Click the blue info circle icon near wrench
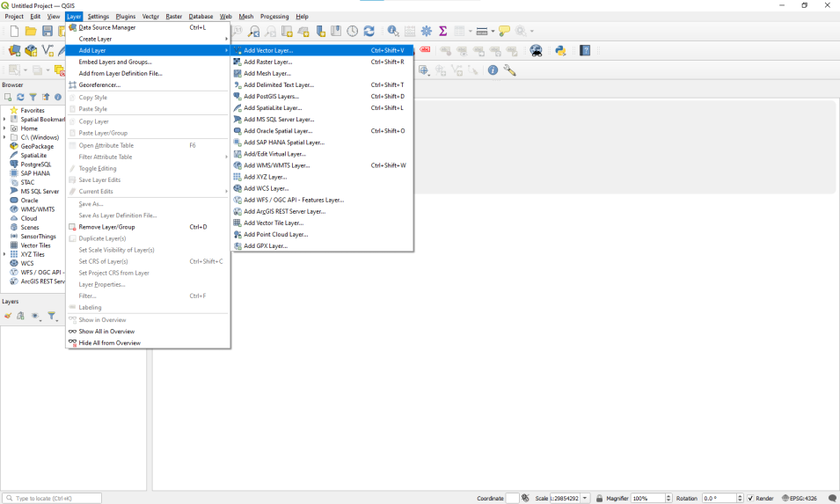The width and height of the screenshot is (840, 504). pyautogui.click(x=493, y=70)
